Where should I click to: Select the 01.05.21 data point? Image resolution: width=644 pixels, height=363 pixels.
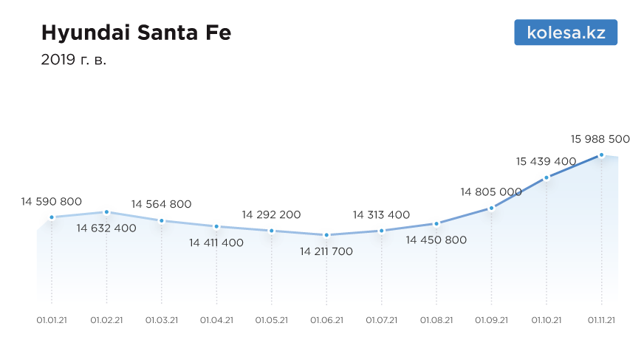(x=272, y=231)
